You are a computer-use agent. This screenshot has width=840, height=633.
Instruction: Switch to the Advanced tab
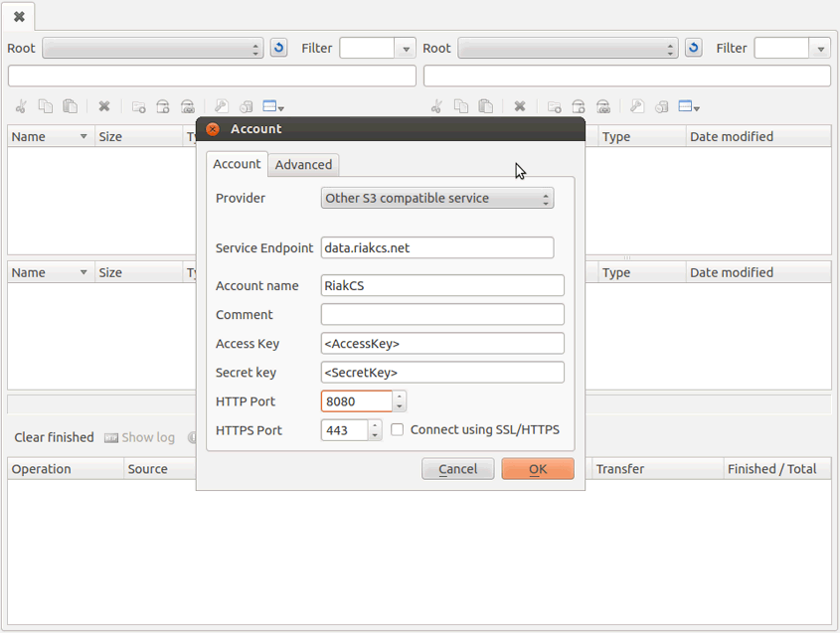pos(303,164)
